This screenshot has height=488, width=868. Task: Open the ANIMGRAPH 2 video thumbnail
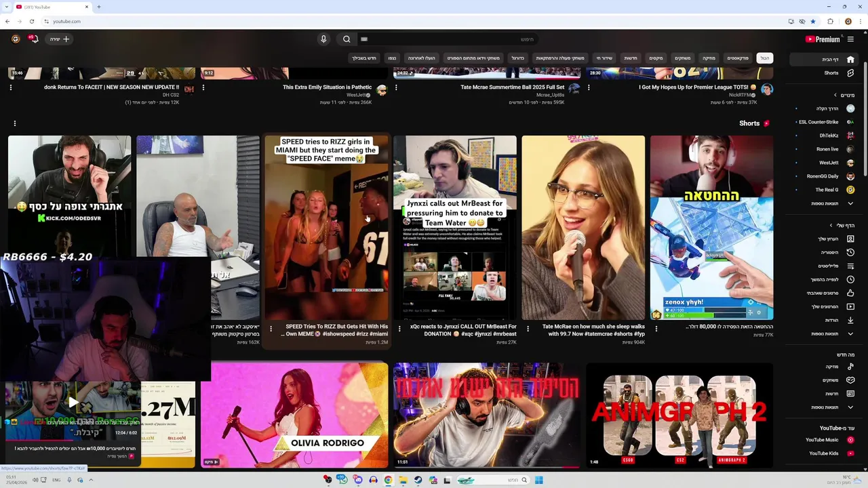[679, 415]
